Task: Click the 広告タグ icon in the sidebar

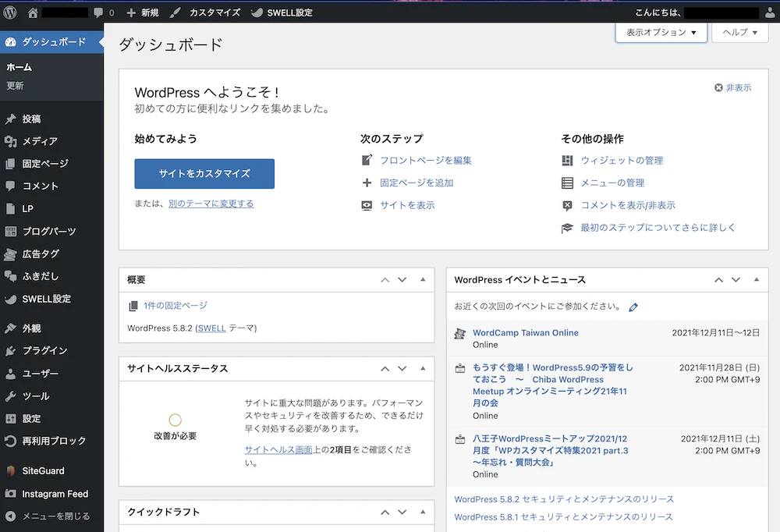Action: 10,254
